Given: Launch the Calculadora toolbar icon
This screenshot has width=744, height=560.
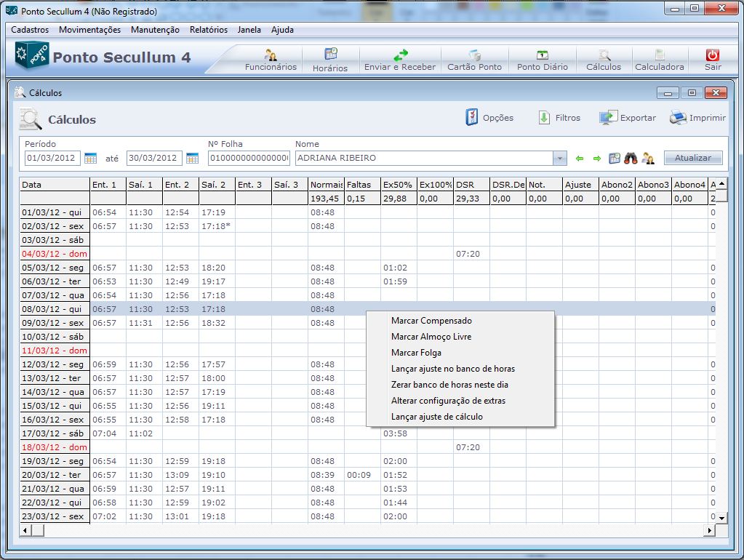Looking at the screenshot, I should coord(660,60).
